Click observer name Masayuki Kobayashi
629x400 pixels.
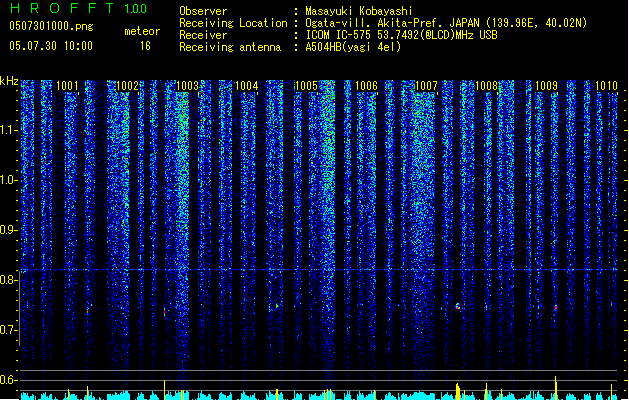359,11
